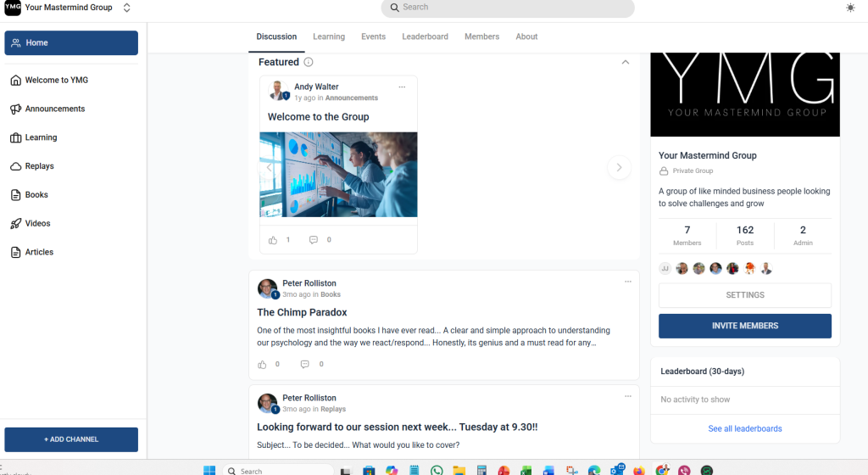Open the Members tab
The image size is (868, 475).
pos(481,36)
